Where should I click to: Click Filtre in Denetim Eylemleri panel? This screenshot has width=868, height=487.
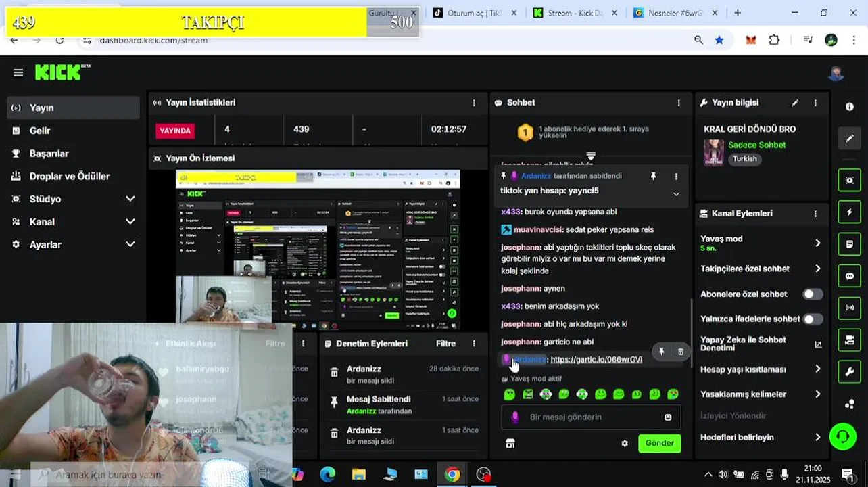(x=445, y=344)
